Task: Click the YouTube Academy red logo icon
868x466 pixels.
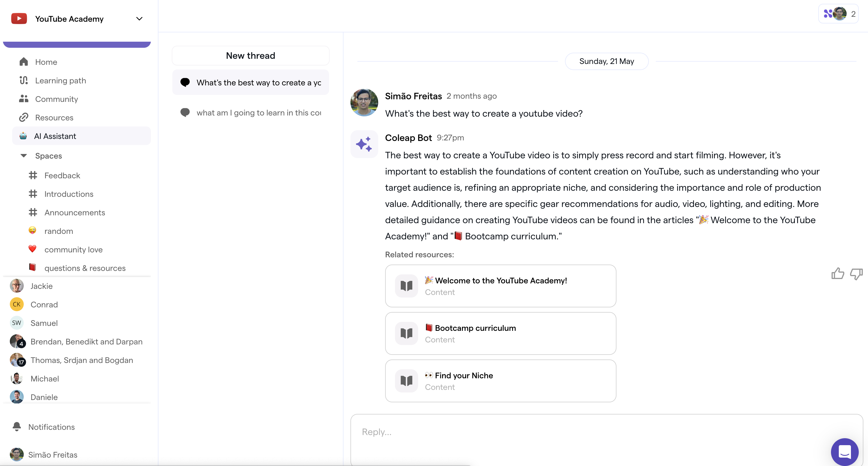Action: [x=19, y=19]
